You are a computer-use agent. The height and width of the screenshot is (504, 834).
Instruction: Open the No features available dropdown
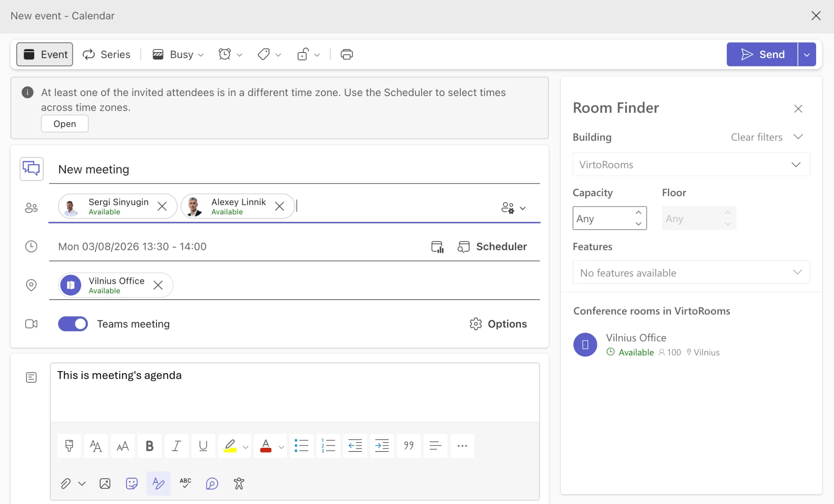691,272
